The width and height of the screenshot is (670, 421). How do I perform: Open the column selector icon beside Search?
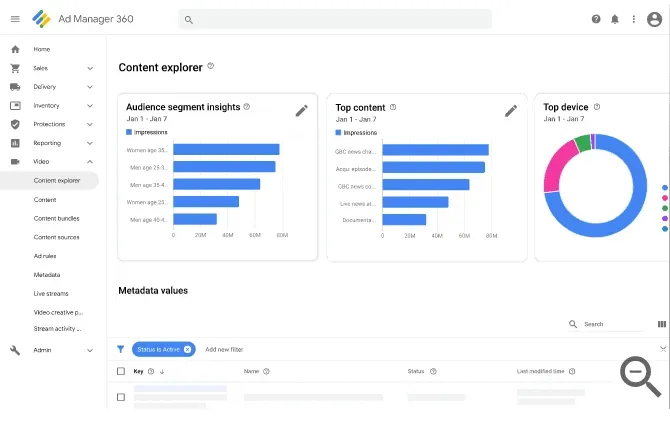coord(661,324)
